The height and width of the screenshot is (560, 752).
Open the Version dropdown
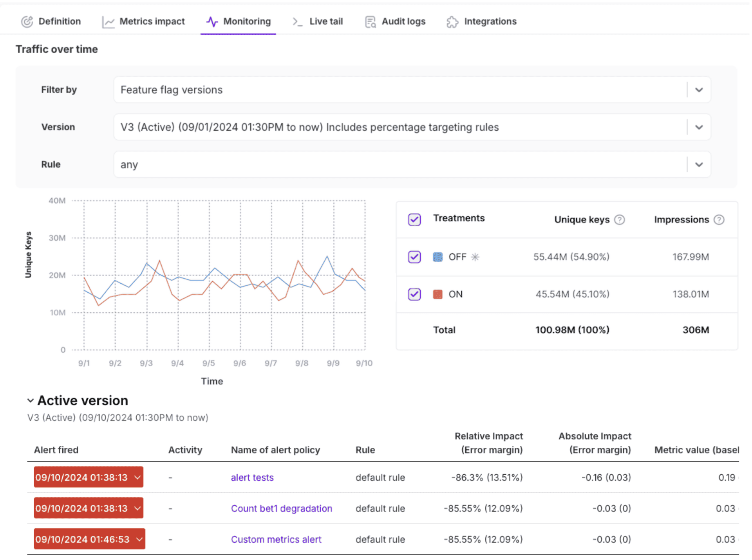point(699,128)
